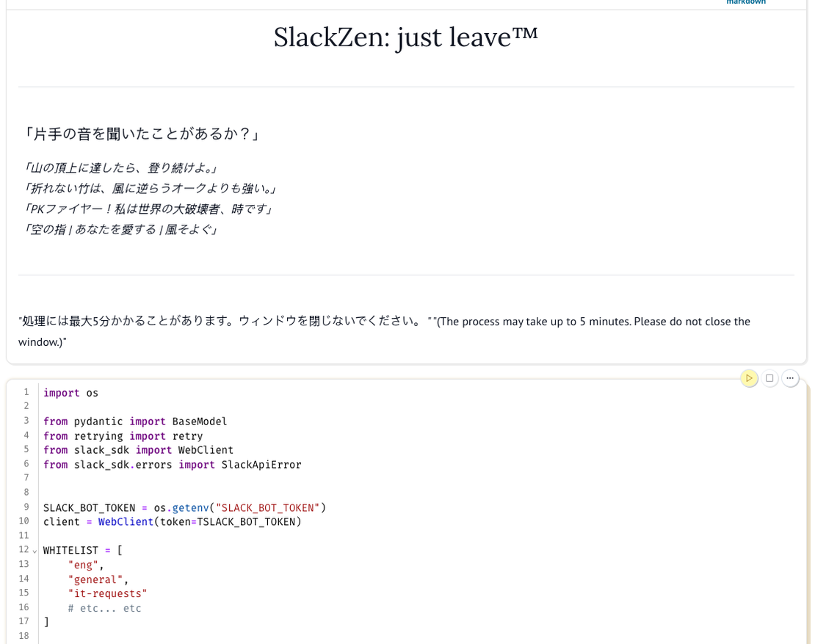Open the cell's more options menu
Image resolution: width=815 pixels, height=644 pixels.
(x=790, y=378)
